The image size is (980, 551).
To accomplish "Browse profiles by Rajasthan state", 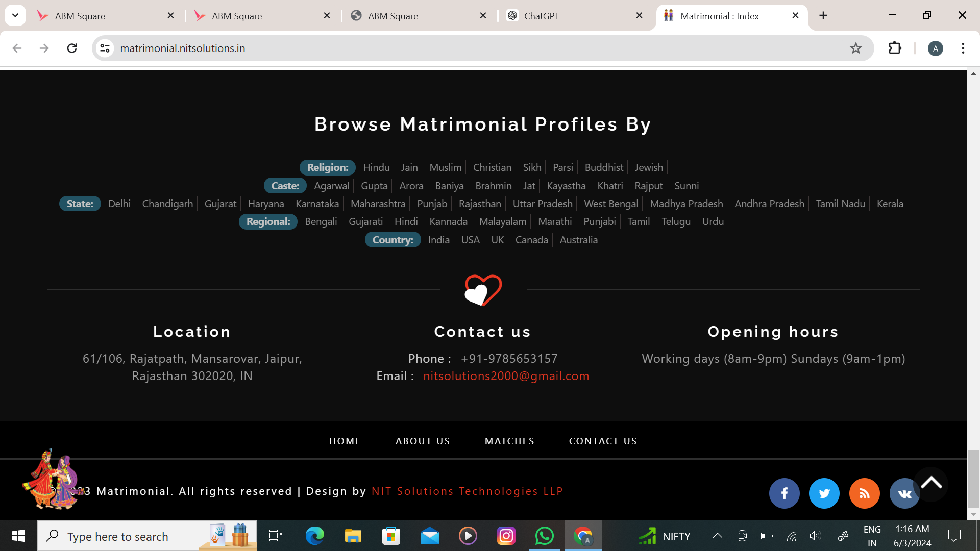I will tap(480, 204).
